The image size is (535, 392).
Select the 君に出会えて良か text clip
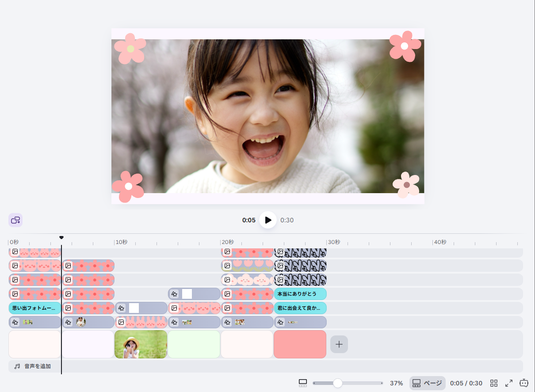tap(300, 308)
